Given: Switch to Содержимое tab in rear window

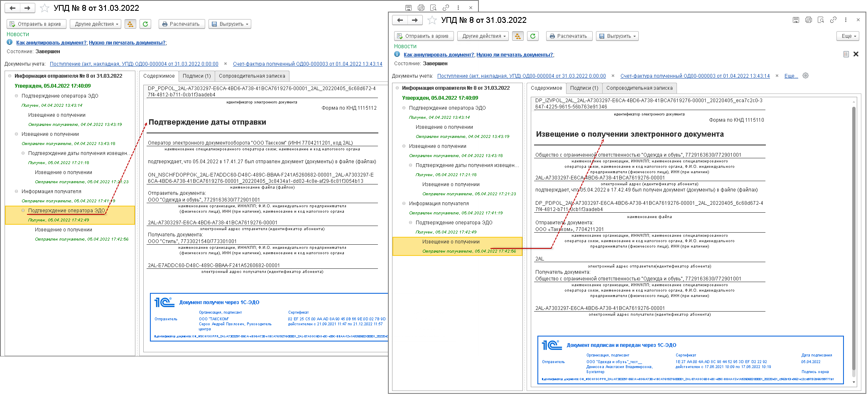Looking at the screenshot, I should point(159,76).
